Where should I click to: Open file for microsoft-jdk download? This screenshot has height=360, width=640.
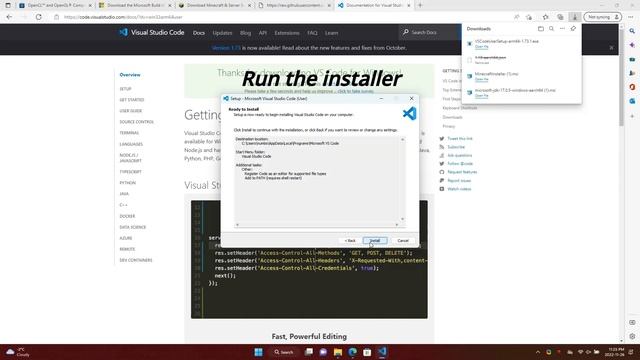[481, 96]
